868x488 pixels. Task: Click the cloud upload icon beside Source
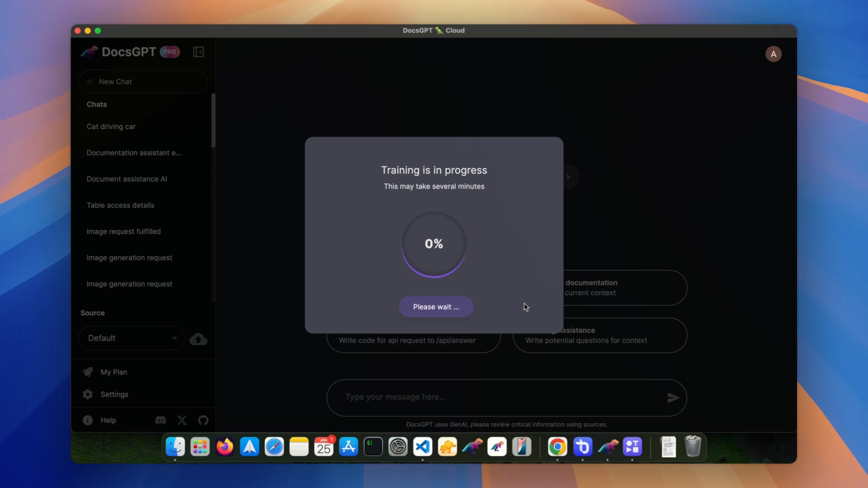(x=198, y=339)
